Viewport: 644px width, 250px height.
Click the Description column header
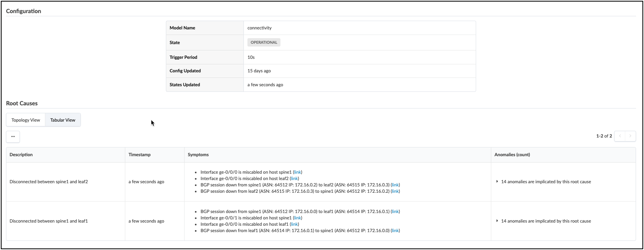pos(21,155)
